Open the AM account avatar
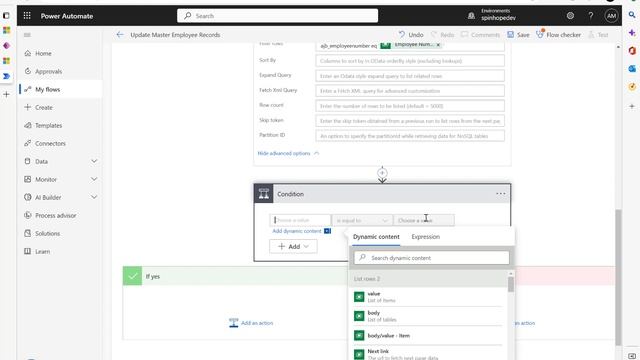Image resolution: width=640 pixels, height=360 pixels. pyautogui.click(x=611, y=16)
